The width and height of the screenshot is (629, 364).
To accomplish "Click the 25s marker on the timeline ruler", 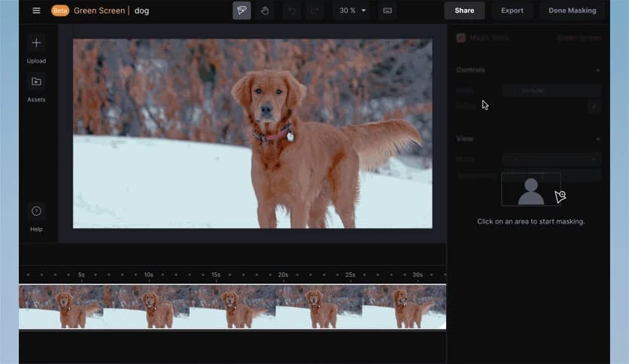I will pyautogui.click(x=350, y=275).
